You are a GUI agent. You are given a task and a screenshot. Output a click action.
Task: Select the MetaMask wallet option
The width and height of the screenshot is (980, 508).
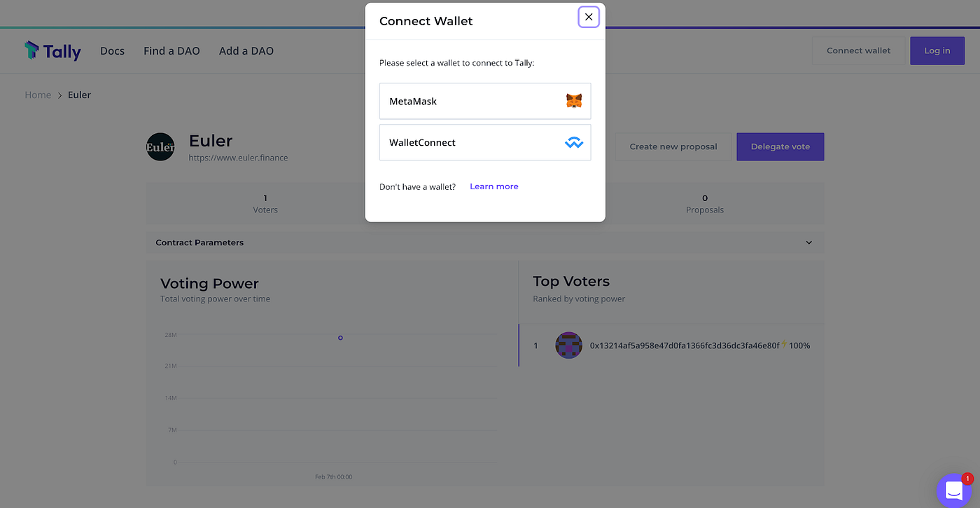coord(485,101)
